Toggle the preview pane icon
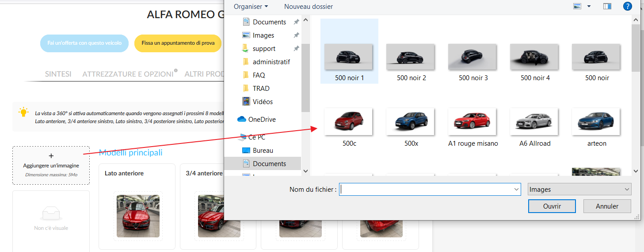 (607, 6)
